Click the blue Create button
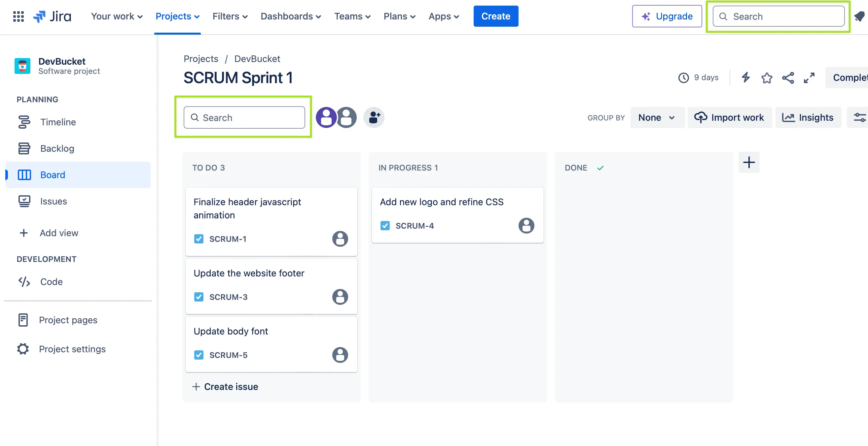This screenshot has width=868, height=446. [x=495, y=16]
